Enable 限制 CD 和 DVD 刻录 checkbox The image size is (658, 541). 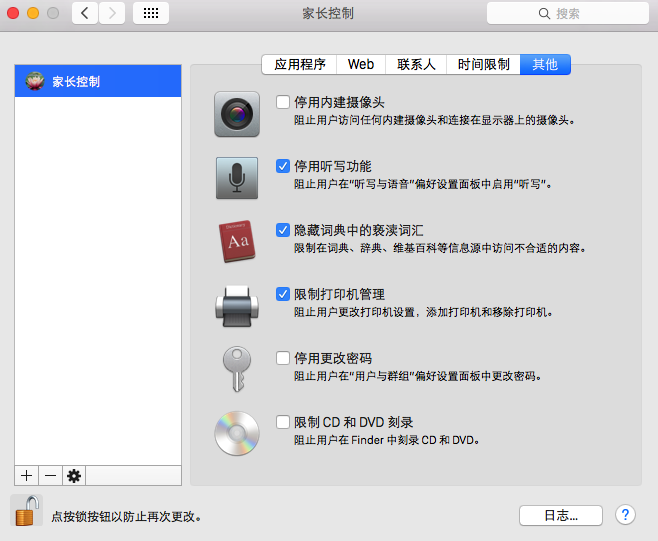283,422
